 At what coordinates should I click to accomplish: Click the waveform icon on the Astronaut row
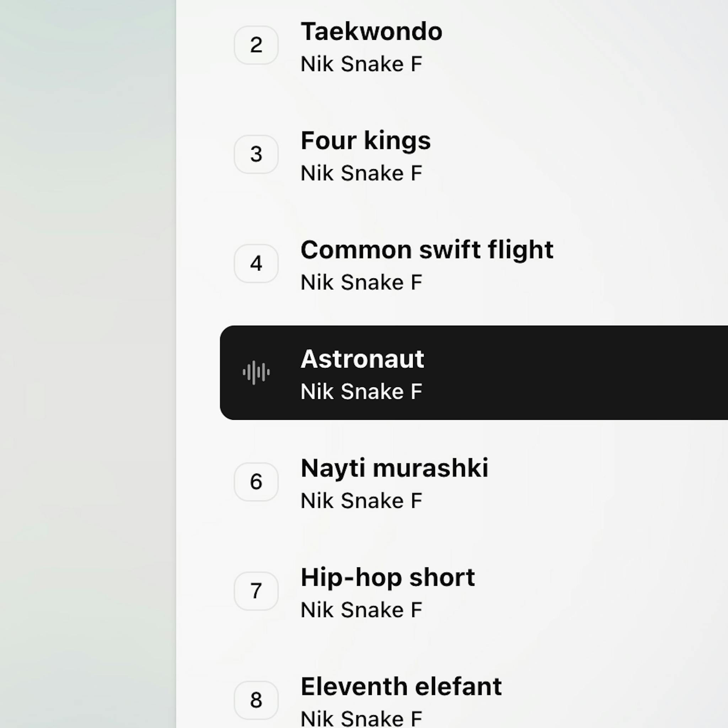(256, 373)
